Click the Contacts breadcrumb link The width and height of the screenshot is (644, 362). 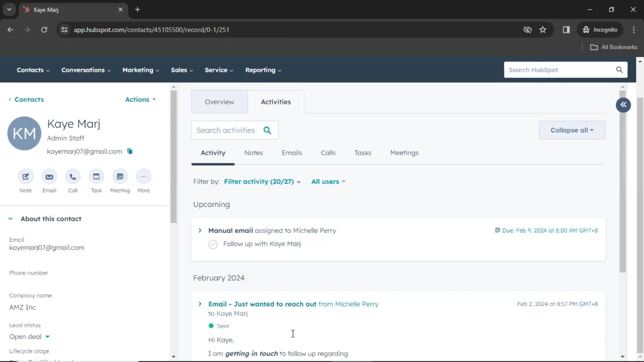(x=29, y=100)
